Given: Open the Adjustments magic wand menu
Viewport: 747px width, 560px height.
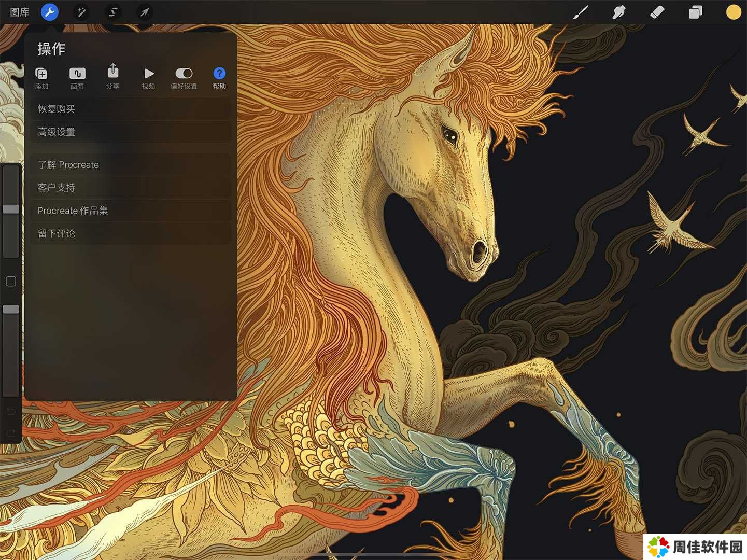Looking at the screenshot, I should pyautogui.click(x=81, y=11).
